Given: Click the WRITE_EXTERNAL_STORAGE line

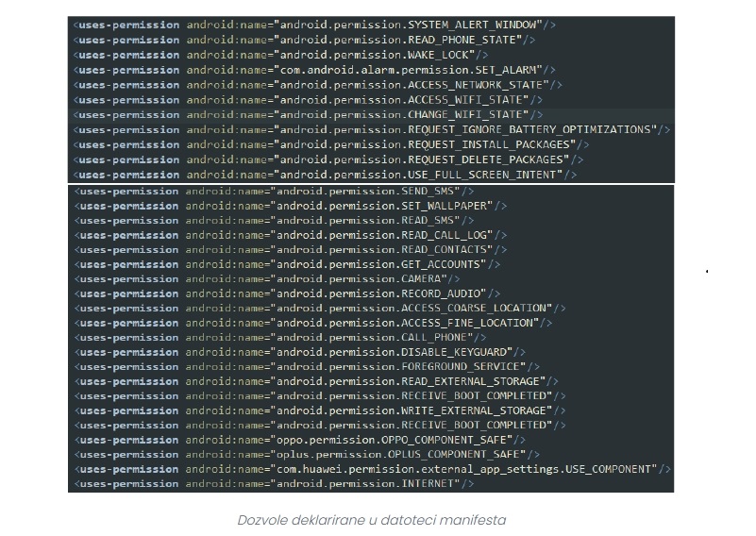Looking at the screenshot, I should coord(320,410).
